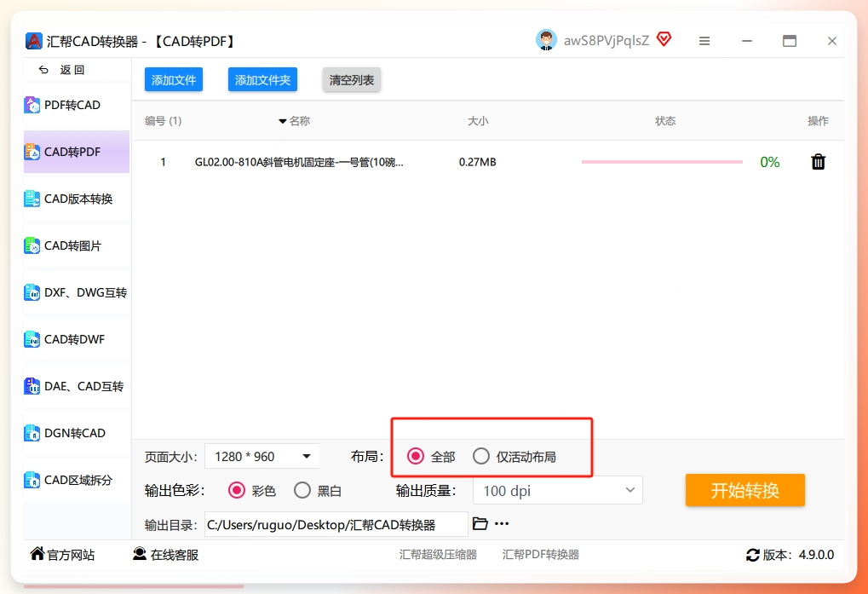
Task: Click the 大小 column header
Action: [x=478, y=121]
